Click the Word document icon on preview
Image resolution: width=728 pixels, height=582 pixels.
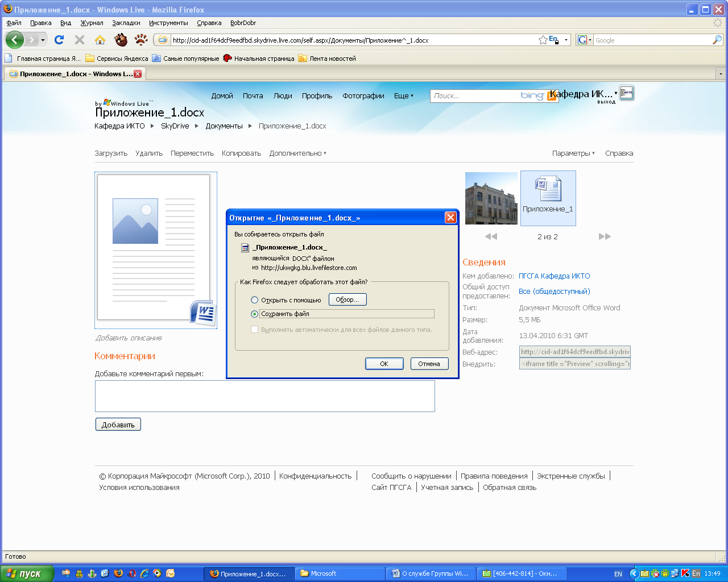pyautogui.click(x=202, y=313)
